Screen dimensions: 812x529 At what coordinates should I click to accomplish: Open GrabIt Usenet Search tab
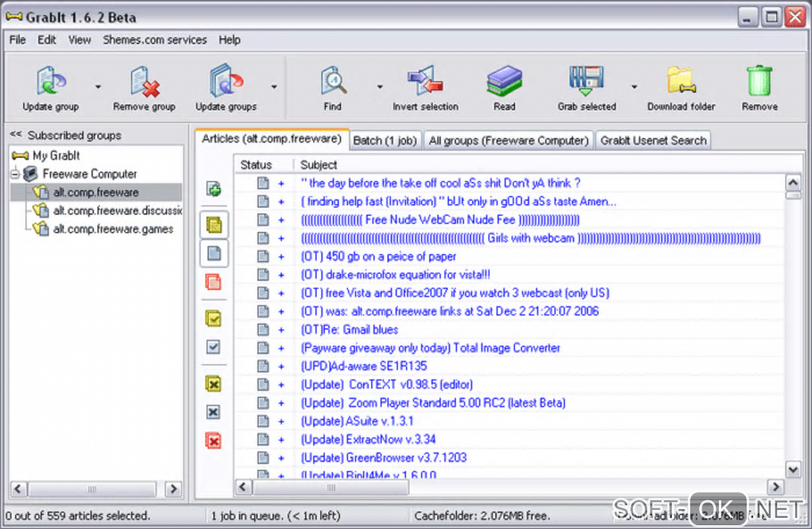click(x=653, y=140)
